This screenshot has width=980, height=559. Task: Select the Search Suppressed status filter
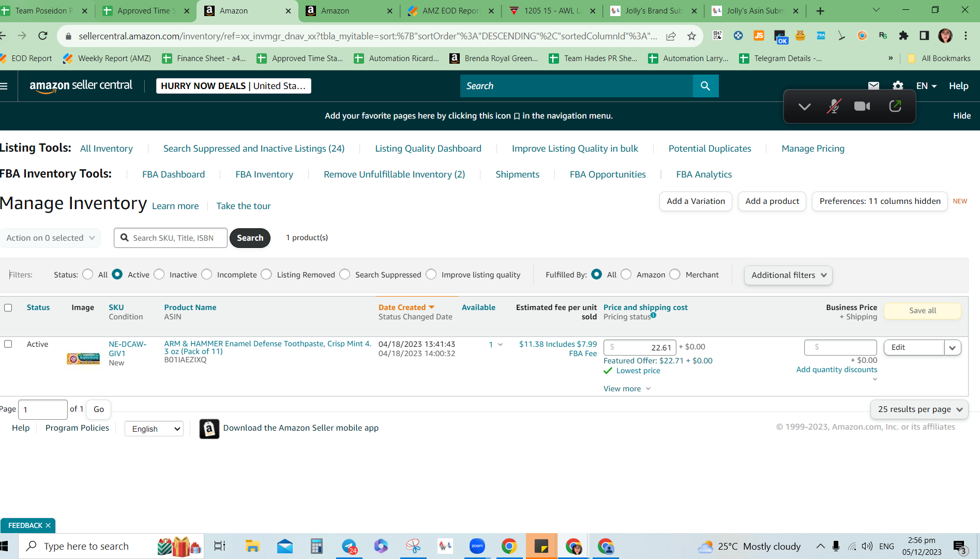[x=345, y=274]
